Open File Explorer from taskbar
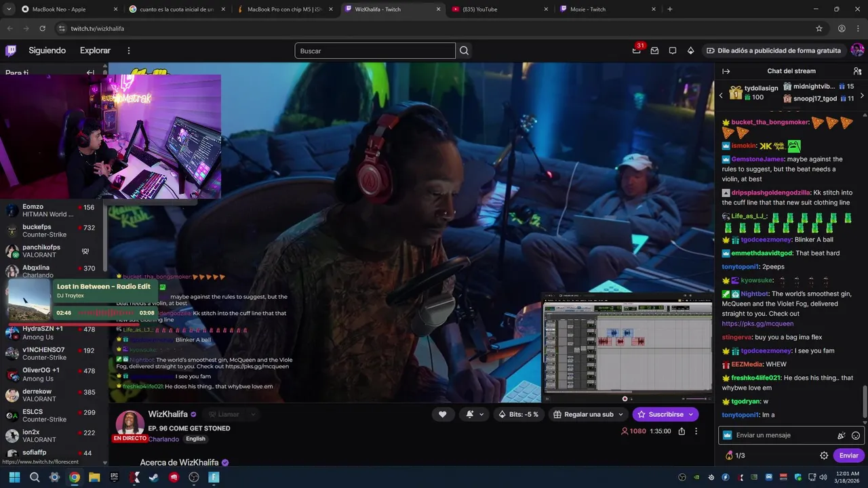The height and width of the screenshot is (488, 868). (94, 477)
